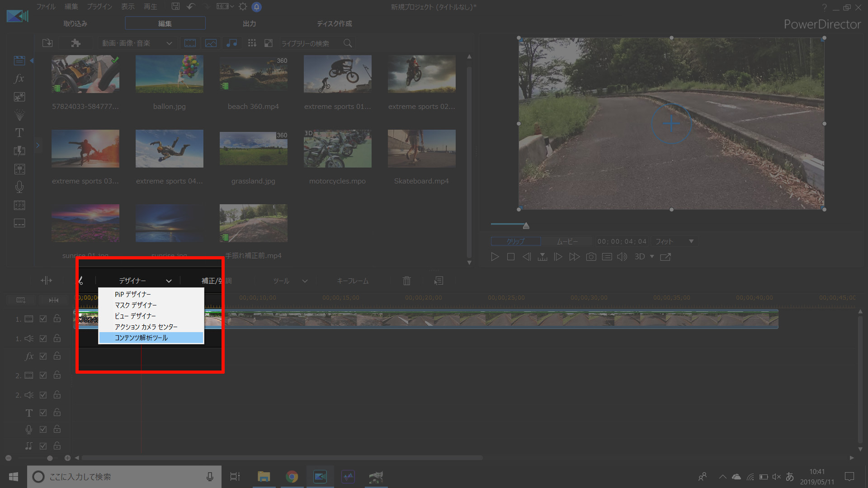
Task: Stop the preview playback
Action: (x=511, y=257)
